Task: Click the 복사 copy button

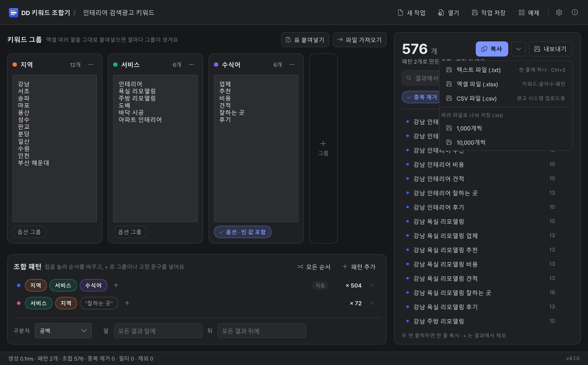Action: (492, 49)
